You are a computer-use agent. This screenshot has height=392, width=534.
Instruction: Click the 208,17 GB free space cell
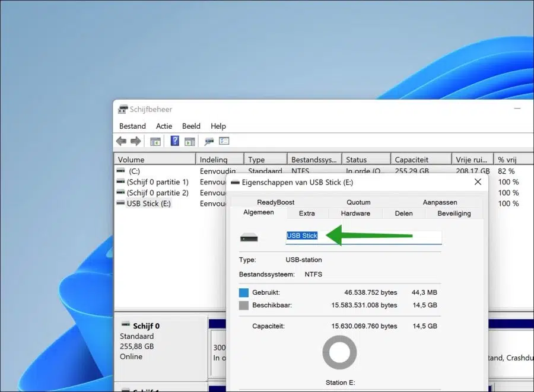tap(473, 171)
